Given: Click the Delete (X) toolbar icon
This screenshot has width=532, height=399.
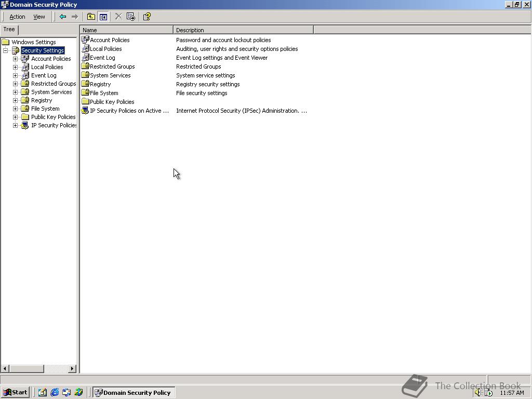Looking at the screenshot, I should coord(118,17).
